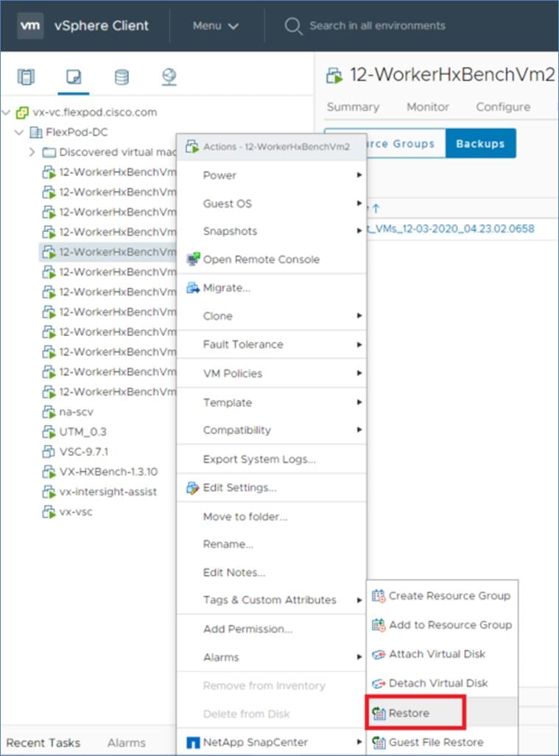
Task: Select VX-HXBench-1.3.10 in the tree
Action: tap(108, 472)
